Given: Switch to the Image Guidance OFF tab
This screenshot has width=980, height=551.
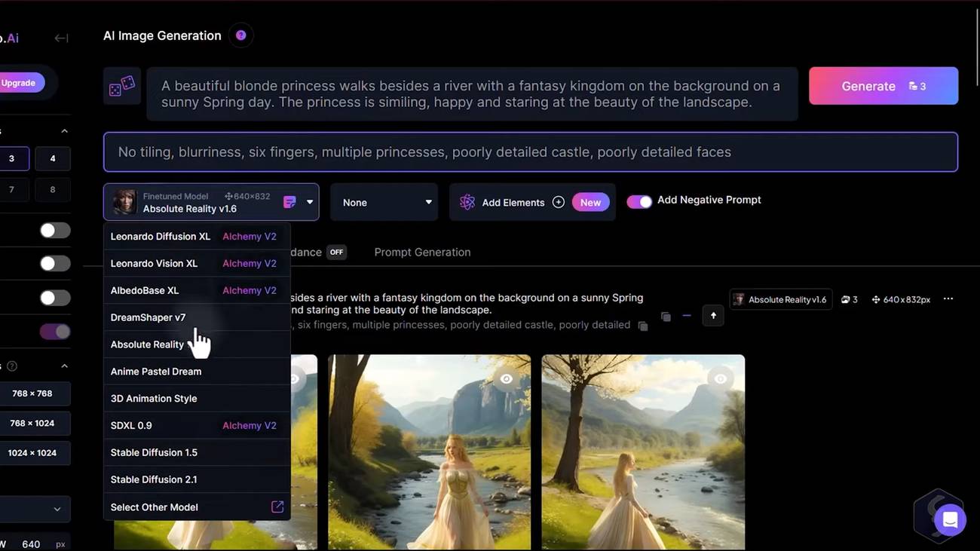Looking at the screenshot, I should click(x=318, y=253).
